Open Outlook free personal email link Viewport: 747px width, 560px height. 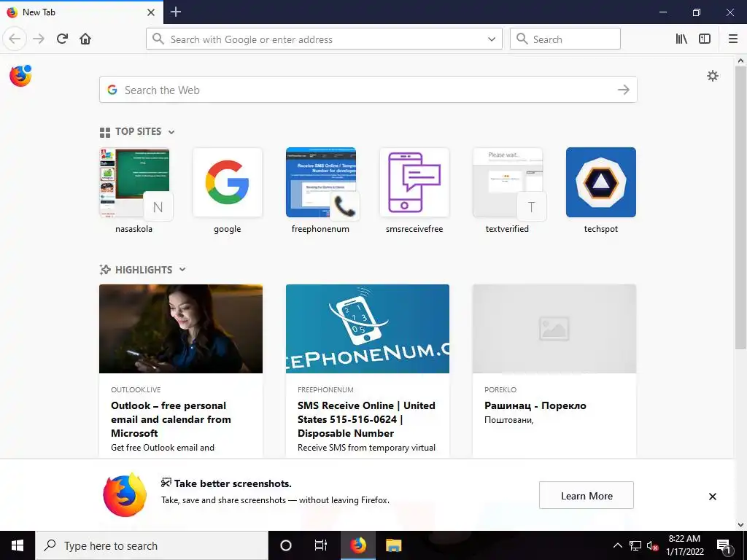pyautogui.click(x=171, y=419)
